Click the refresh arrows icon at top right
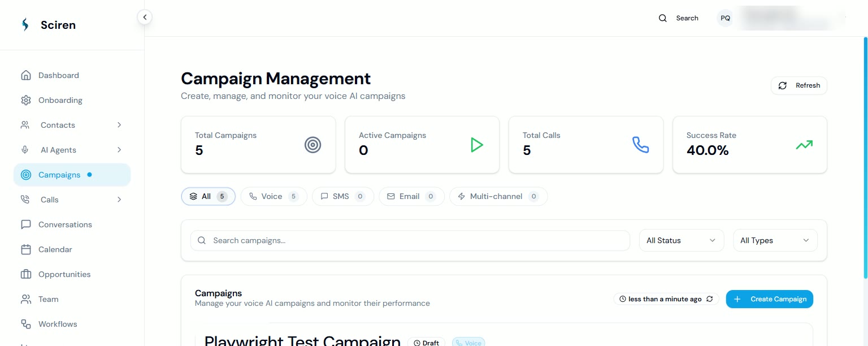 point(783,85)
